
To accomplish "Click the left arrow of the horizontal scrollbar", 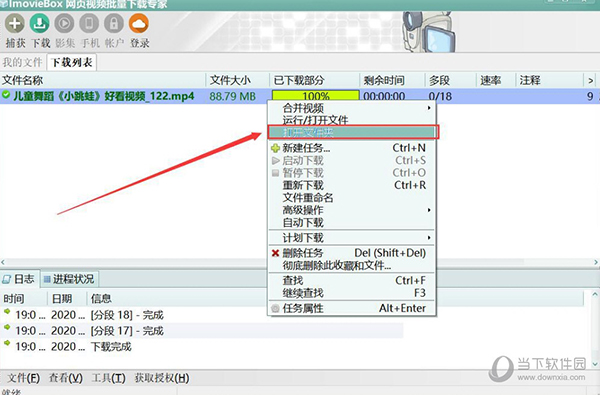I will (3, 262).
